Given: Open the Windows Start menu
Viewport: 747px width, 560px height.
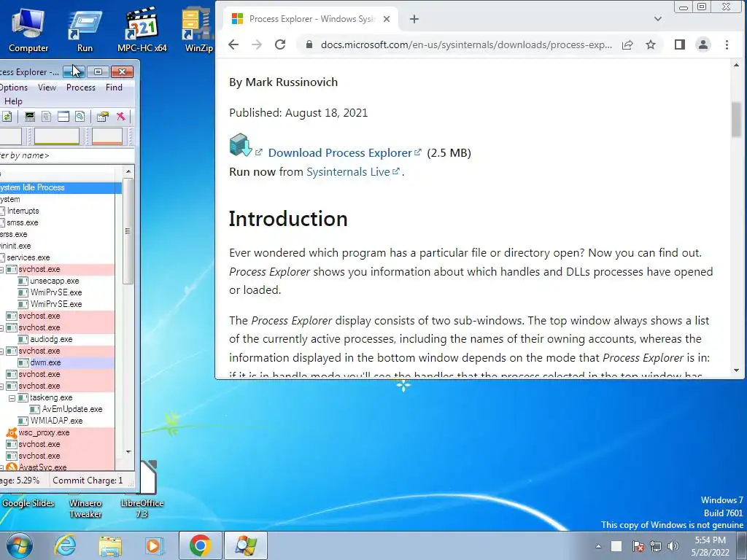Looking at the screenshot, I should click(x=20, y=545).
